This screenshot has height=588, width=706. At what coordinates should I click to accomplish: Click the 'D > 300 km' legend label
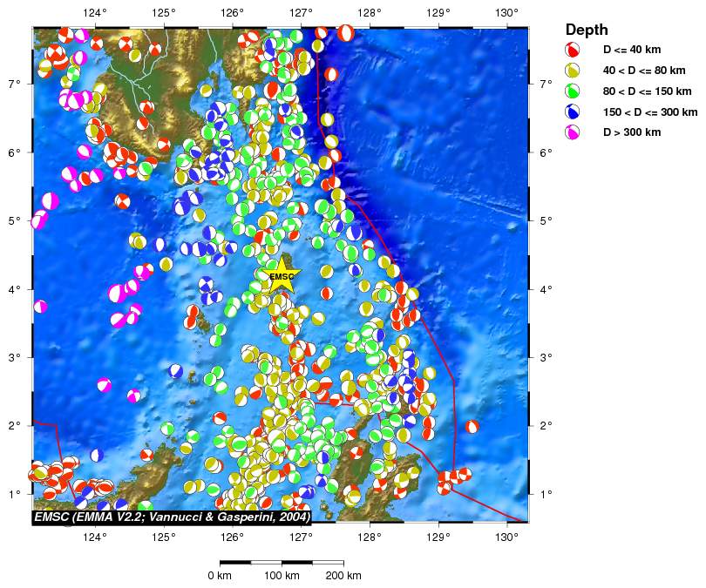click(632, 132)
